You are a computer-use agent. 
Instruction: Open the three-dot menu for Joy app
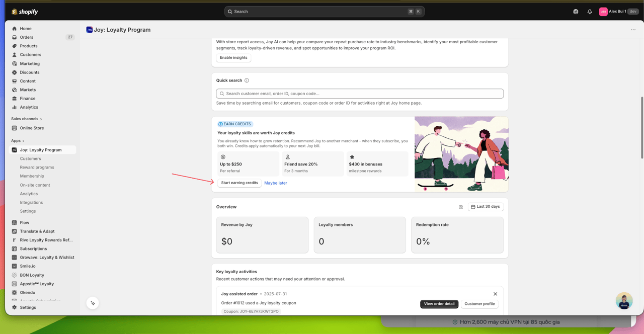tap(633, 30)
